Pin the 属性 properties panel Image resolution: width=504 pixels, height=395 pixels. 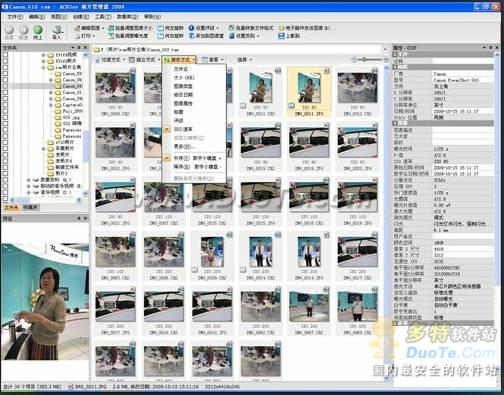tap(491, 48)
